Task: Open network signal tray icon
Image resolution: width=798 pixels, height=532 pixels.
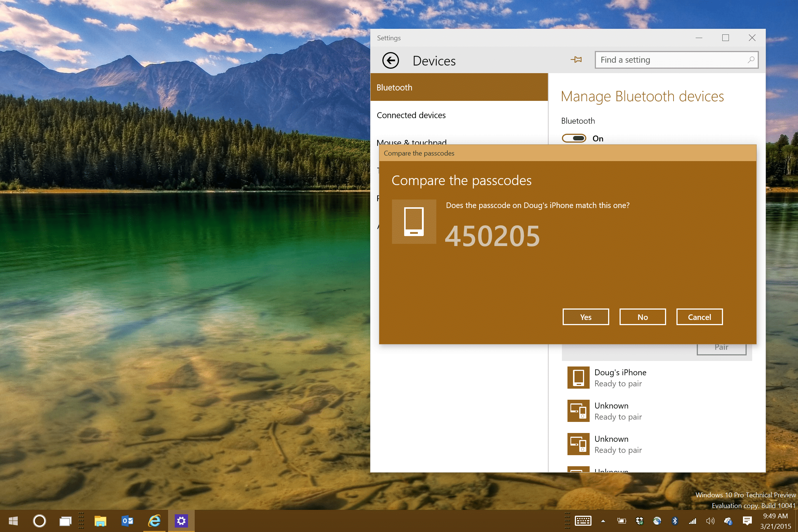Action: [693, 521]
